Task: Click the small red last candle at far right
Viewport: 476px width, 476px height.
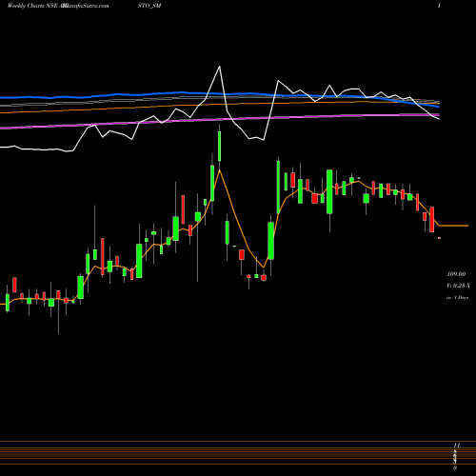Action: pyautogui.click(x=440, y=238)
